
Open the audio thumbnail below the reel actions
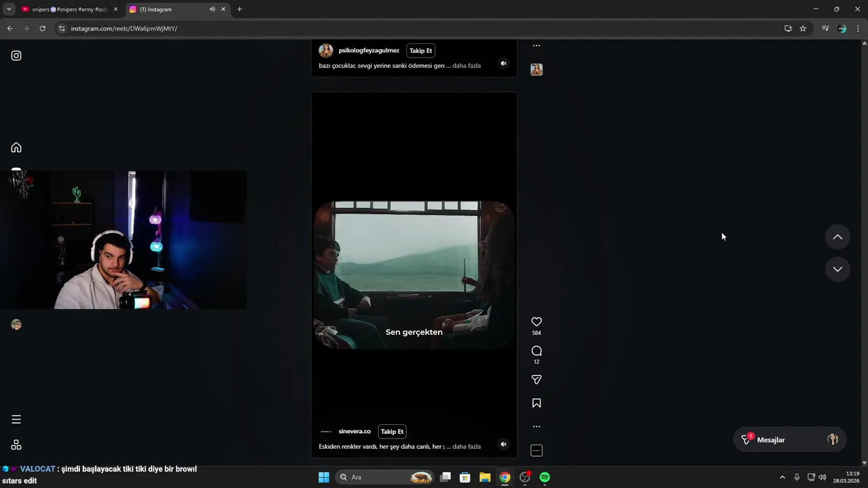pyautogui.click(x=536, y=451)
